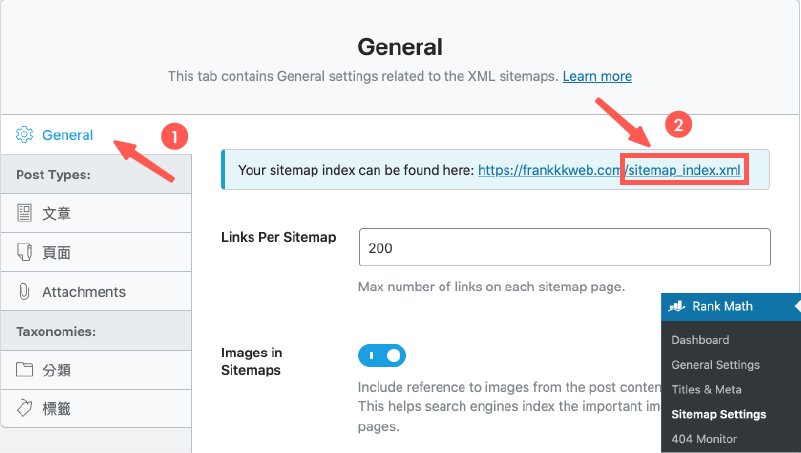Open the 404 Monitor menu item

[704, 439]
